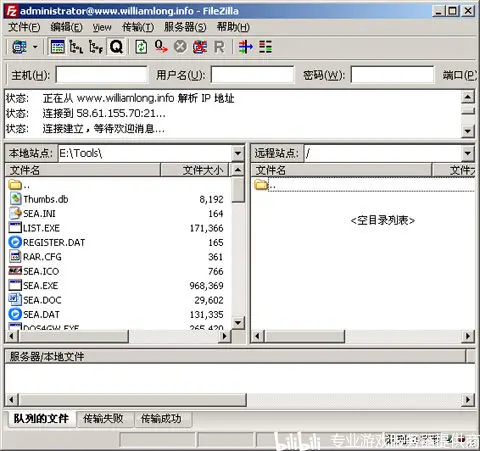The height and width of the screenshot is (451, 480).
Task: Click the disconnect from server icon
Action: (200, 47)
